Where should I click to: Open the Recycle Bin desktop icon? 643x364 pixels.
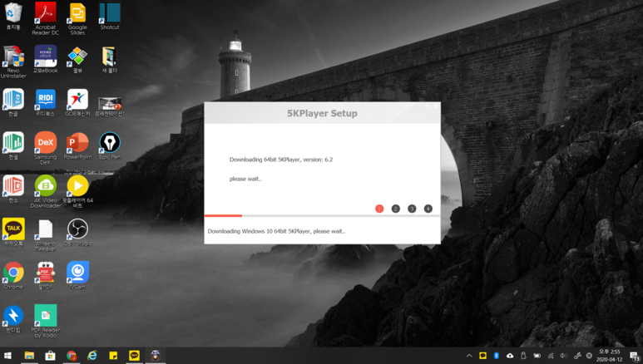pyautogui.click(x=13, y=16)
